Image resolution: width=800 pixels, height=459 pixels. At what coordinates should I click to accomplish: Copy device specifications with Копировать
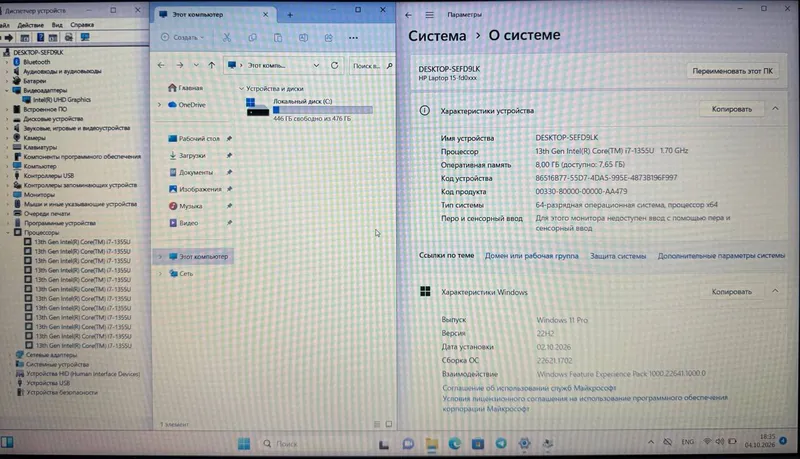coord(732,109)
